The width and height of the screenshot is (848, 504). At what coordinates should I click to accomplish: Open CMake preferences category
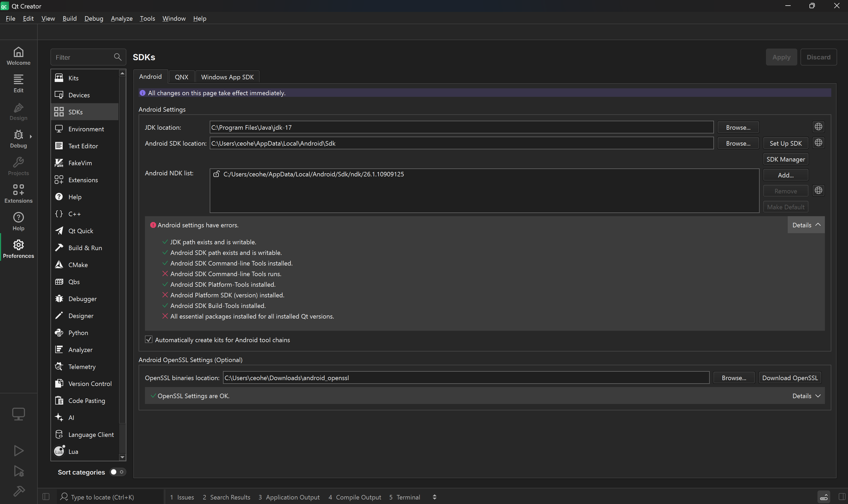coord(85,265)
